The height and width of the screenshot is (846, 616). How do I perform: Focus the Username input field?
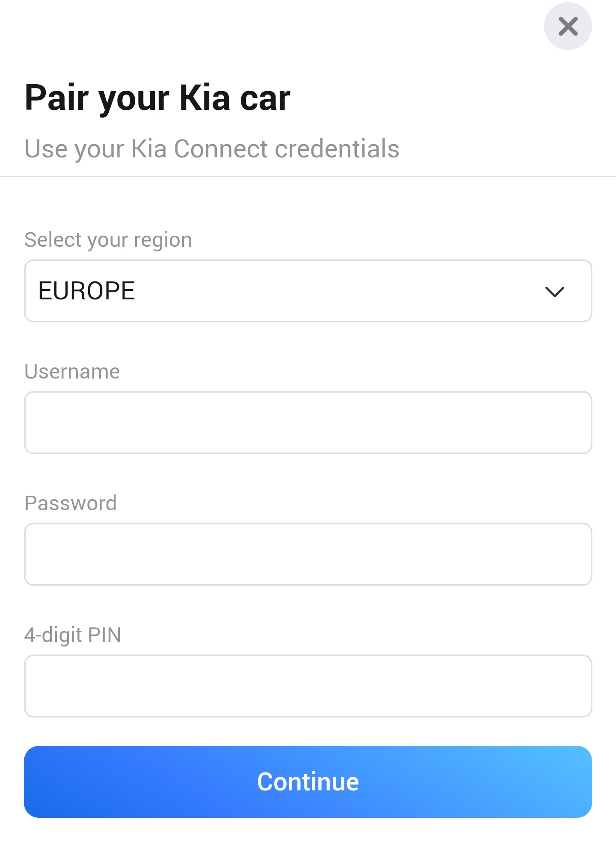(308, 423)
